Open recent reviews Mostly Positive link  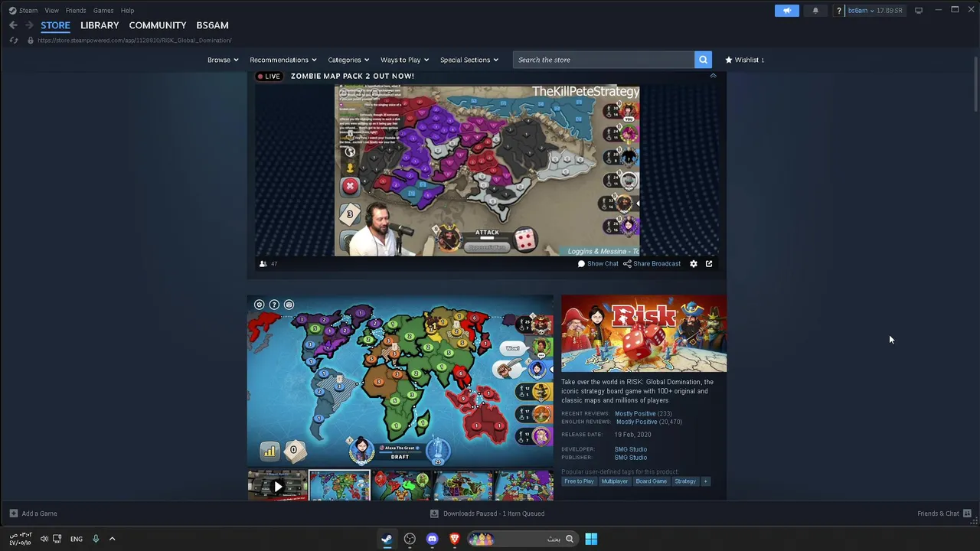tap(635, 414)
